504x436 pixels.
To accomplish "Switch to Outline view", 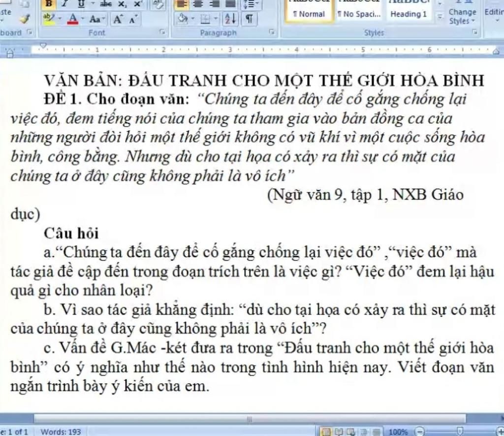I will [364, 432].
